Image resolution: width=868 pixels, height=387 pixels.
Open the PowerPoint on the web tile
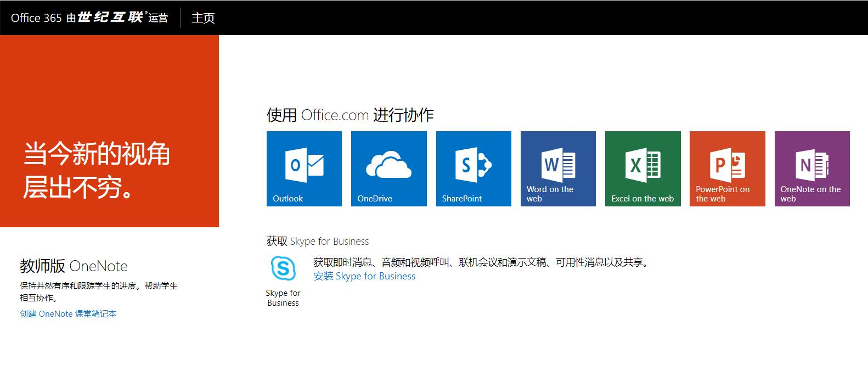[x=727, y=169]
